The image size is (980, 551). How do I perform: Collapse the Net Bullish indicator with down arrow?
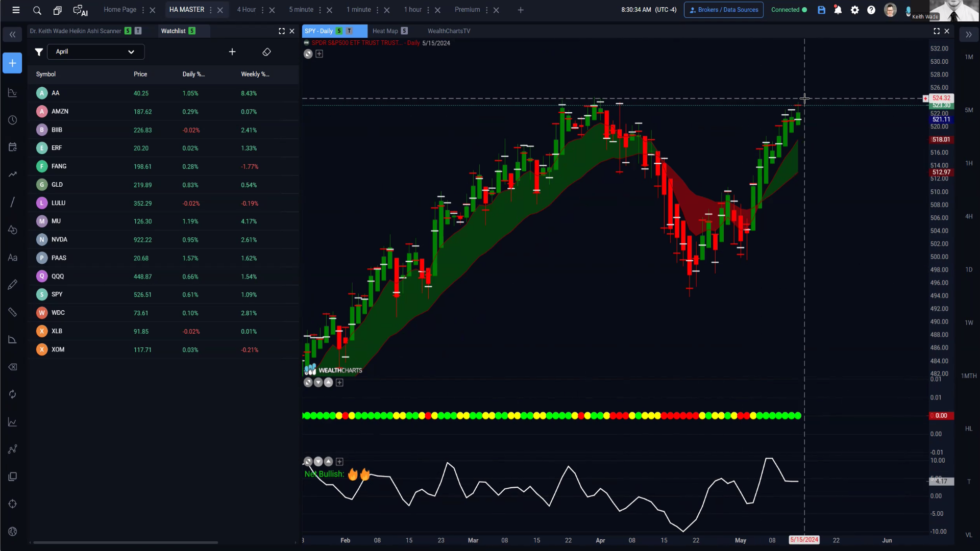[x=318, y=462]
